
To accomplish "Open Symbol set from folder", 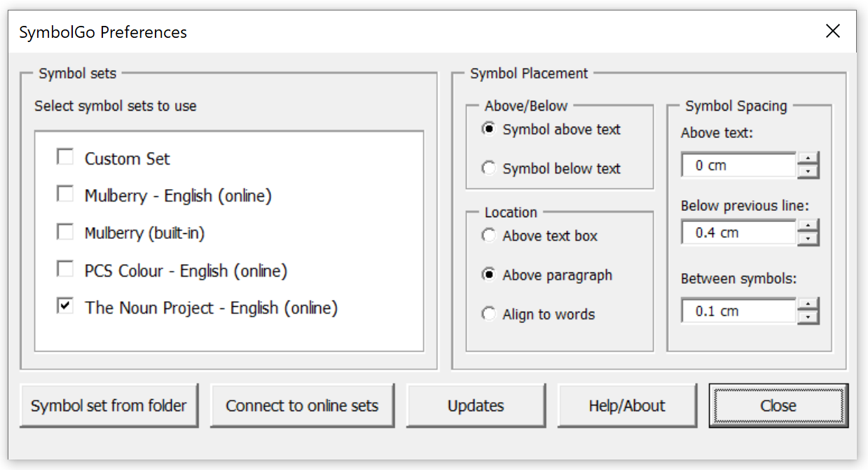I will pos(109,406).
